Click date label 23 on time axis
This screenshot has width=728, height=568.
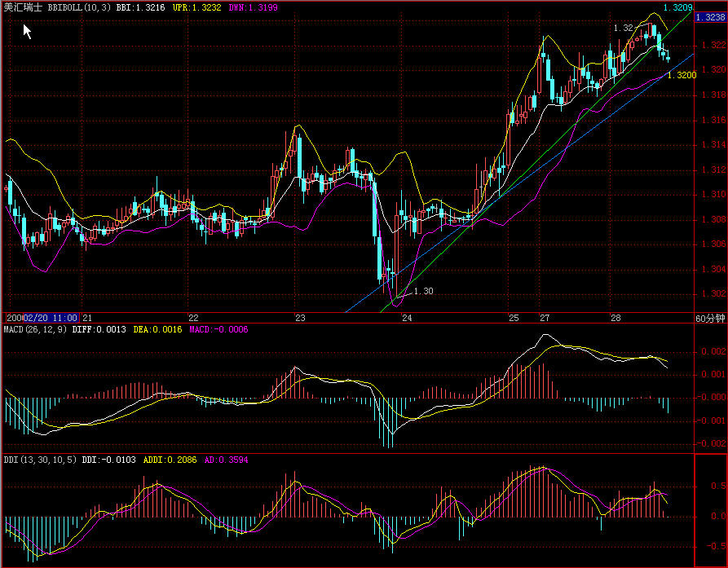click(x=300, y=318)
